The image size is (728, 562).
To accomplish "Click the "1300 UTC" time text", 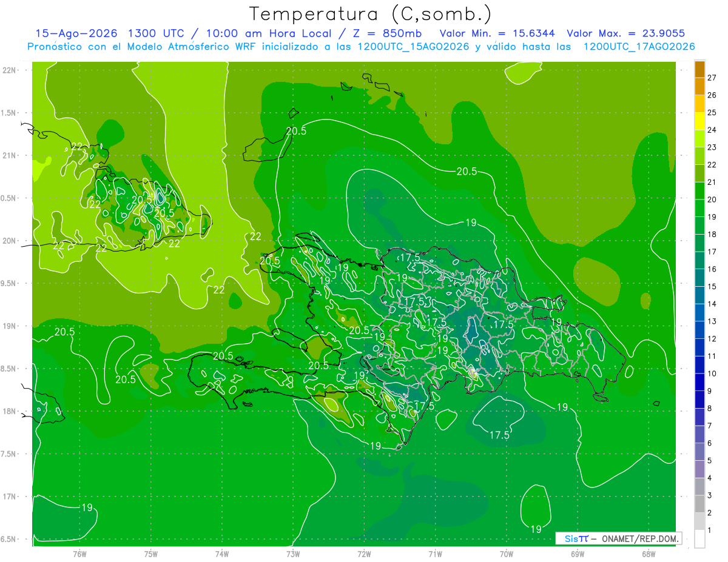I will coord(156,33).
